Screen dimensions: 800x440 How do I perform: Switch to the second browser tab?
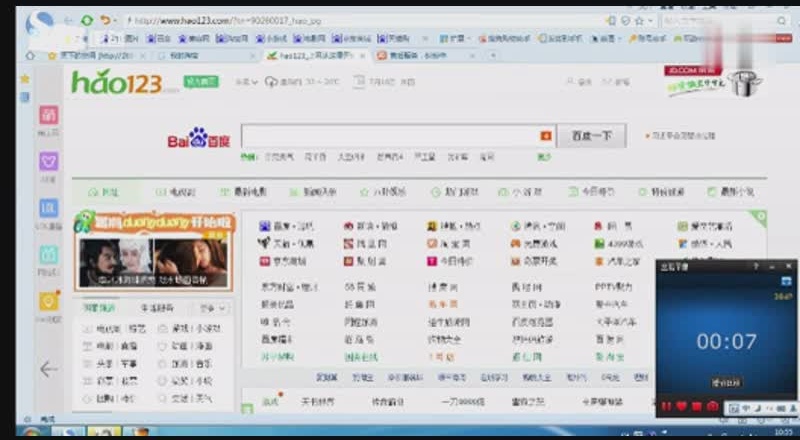205,56
